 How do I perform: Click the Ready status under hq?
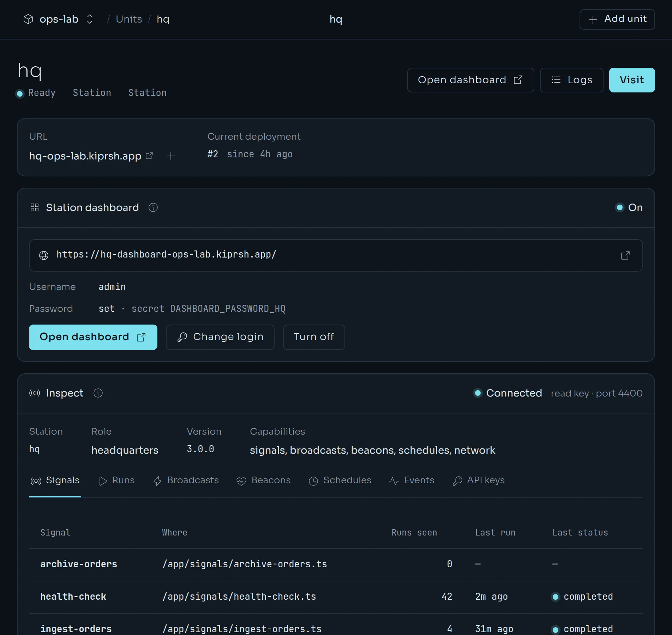[36, 93]
